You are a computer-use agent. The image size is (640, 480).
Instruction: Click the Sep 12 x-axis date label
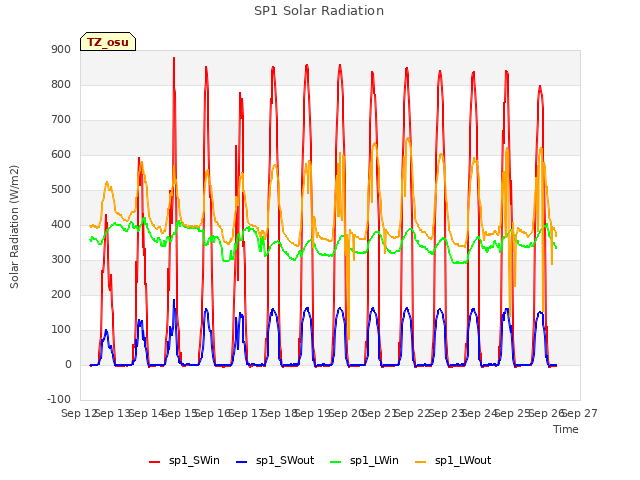[x=80, y=413]
